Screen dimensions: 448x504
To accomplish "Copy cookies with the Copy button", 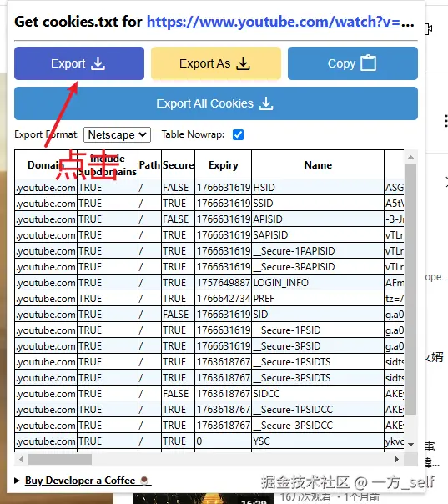I will 353,63.
